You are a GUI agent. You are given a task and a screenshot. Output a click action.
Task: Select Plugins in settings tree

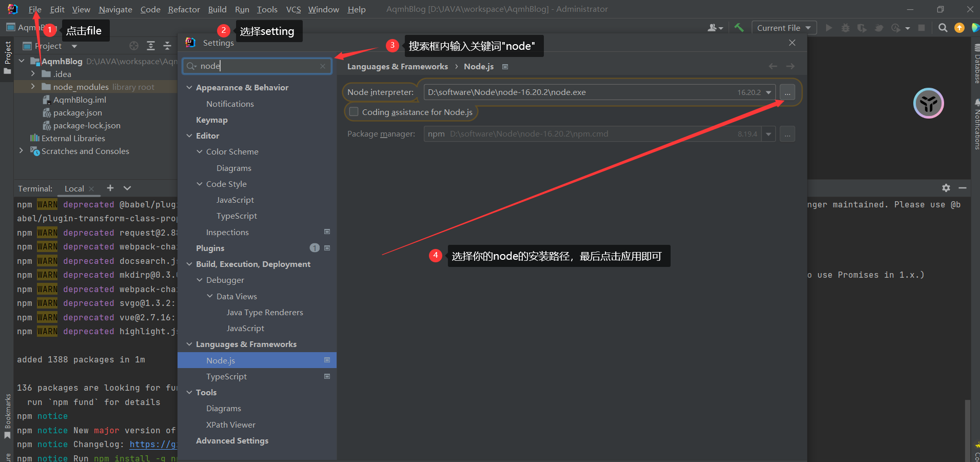tap(210, 248)
